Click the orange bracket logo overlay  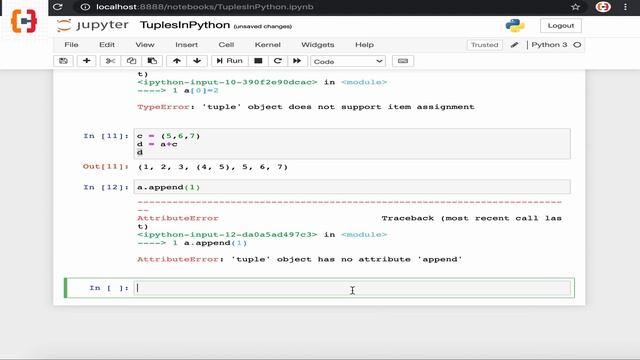click(x=24, y=21)
